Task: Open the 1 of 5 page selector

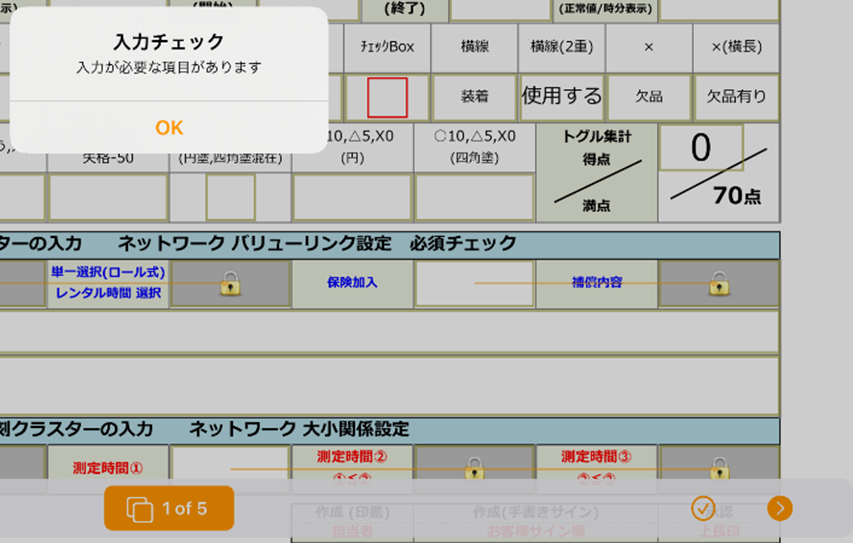Action: click(169, 508)
